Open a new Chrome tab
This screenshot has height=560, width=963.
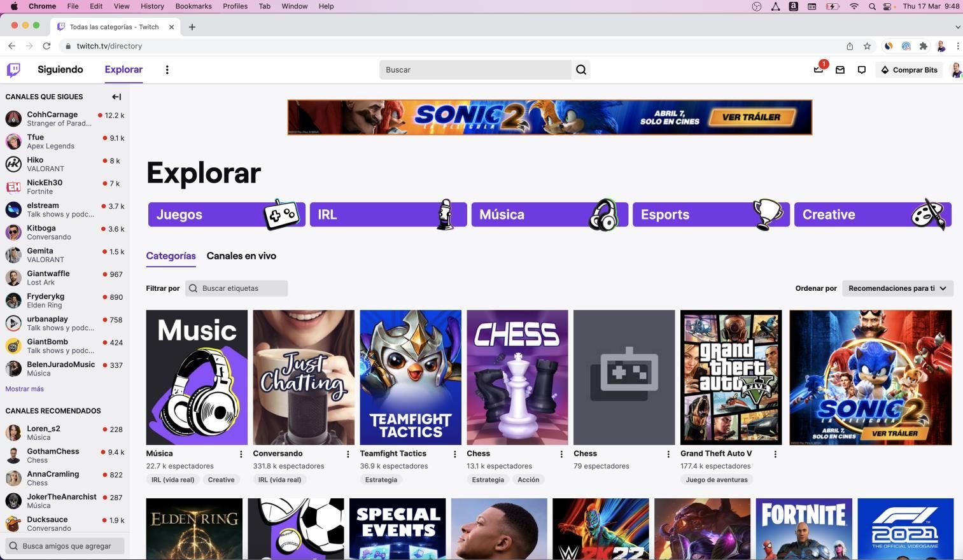(x=192, y=27)
